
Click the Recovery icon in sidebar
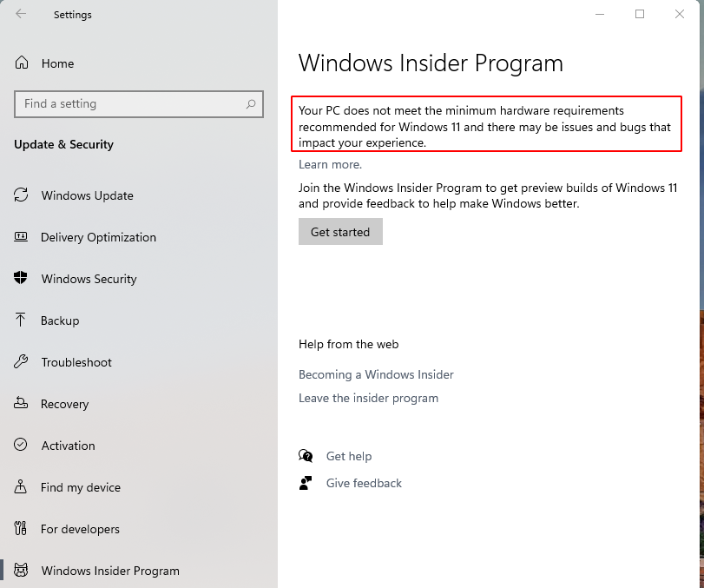tap(21, 403)
